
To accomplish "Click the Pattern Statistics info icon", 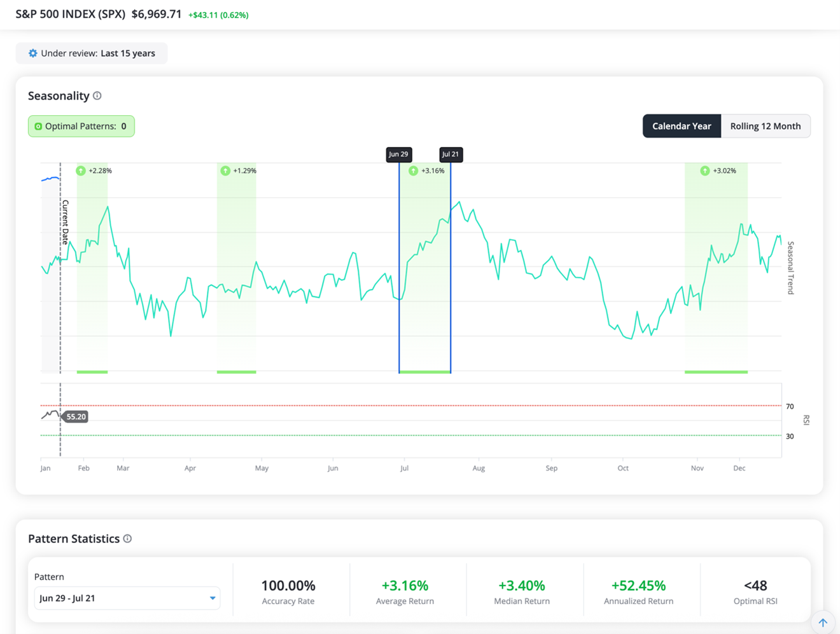I will [128, 539].
